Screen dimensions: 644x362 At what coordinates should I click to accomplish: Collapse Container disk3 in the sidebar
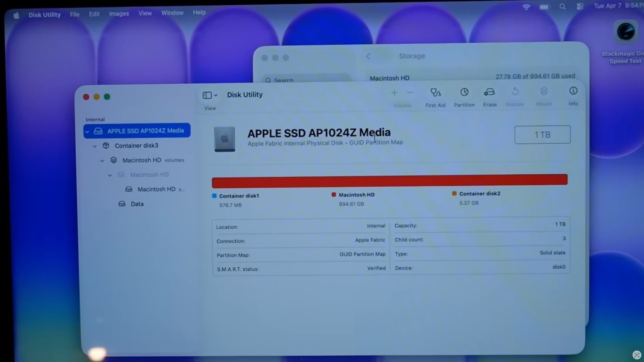(x=94, y=146)
